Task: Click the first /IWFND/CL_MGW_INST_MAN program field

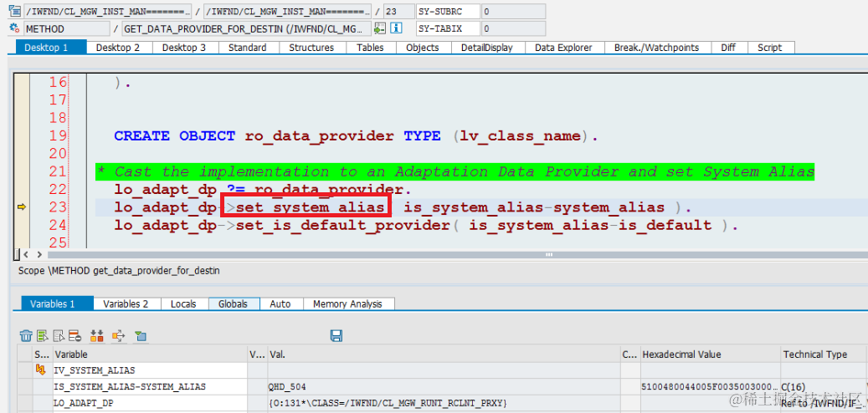Action: (x=107, y=11)
